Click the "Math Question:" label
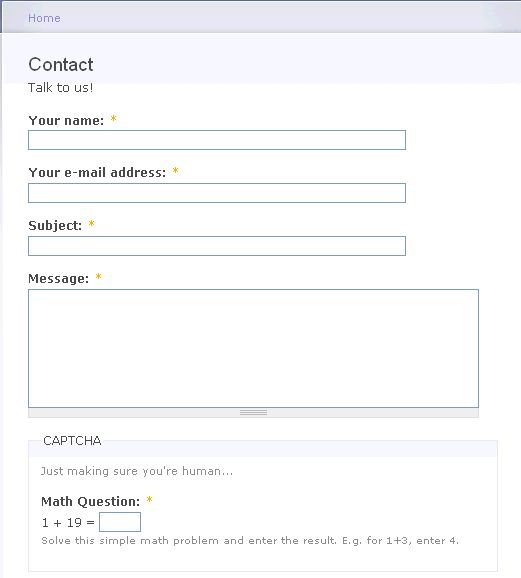 (x=91, y=502)
